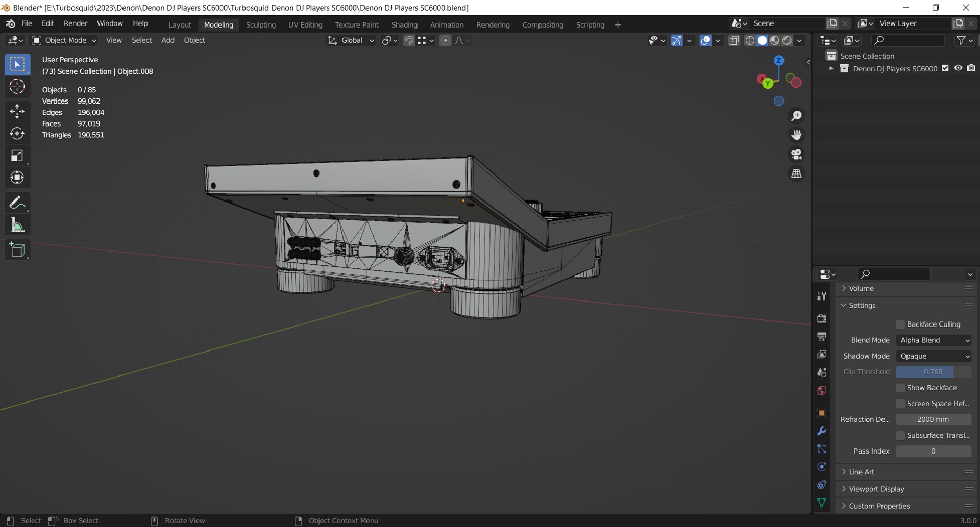Switch to the Shading workspace tab

(x=404, y=24)
